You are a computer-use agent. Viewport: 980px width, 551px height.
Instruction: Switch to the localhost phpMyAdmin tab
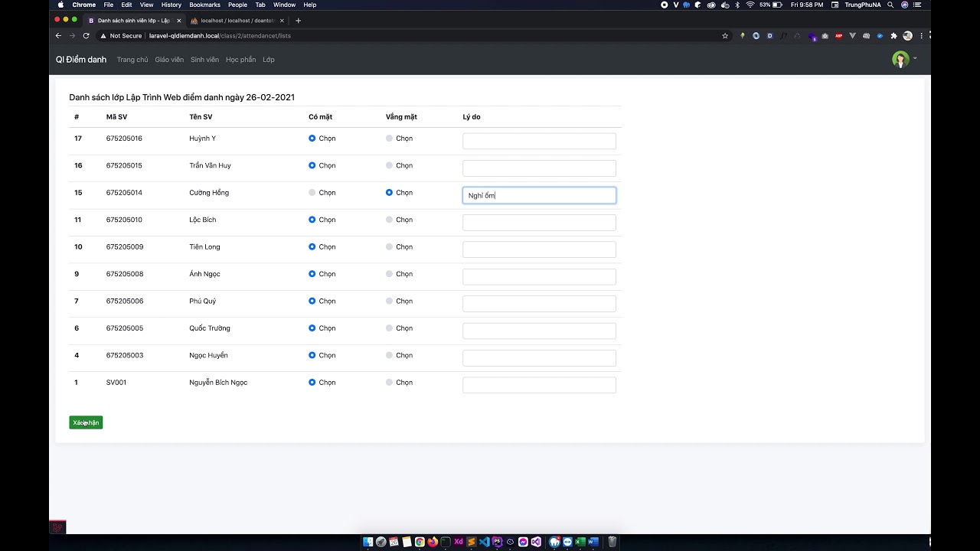click(237, 21)
